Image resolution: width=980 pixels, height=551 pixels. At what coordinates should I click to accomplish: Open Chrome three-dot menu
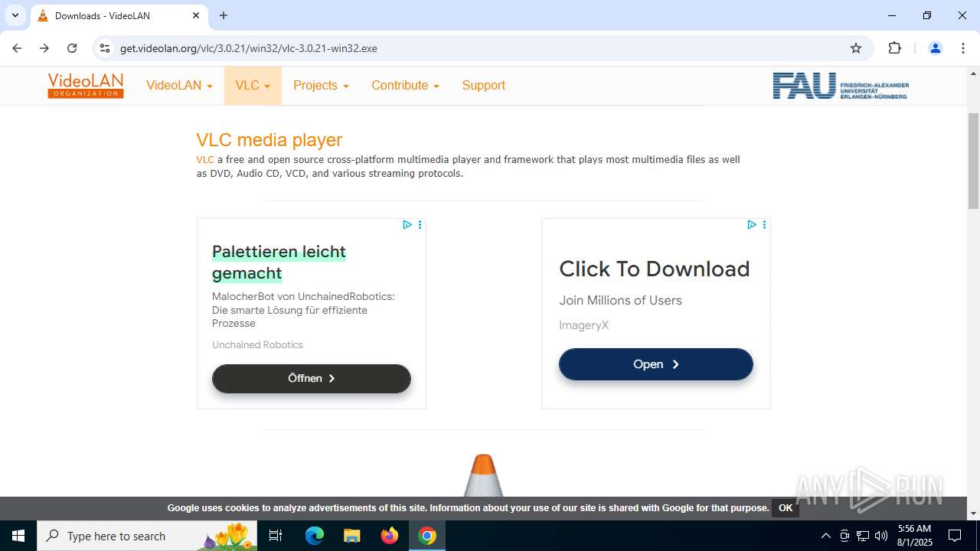(x=962, y=48)
